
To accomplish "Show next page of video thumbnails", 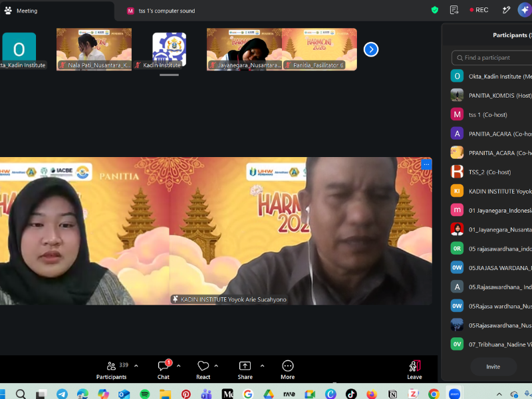I will click(371, 49).
